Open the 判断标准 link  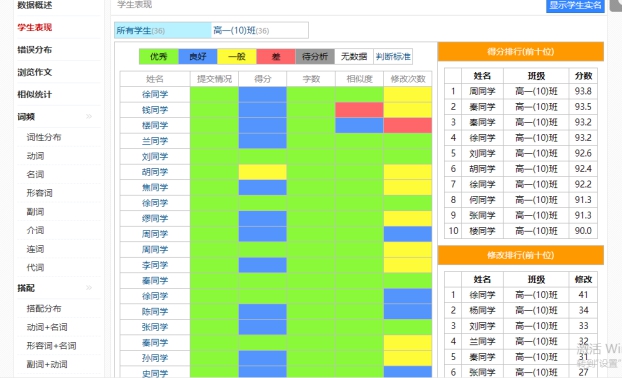click(393, 56)
